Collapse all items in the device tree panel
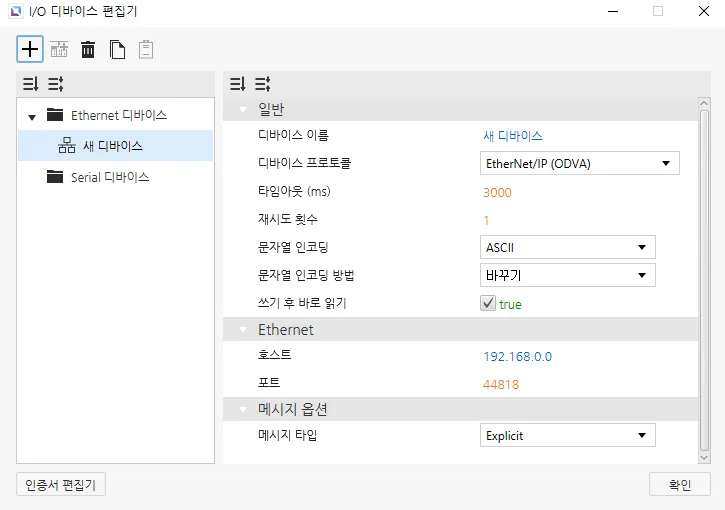 pos(55,84)
